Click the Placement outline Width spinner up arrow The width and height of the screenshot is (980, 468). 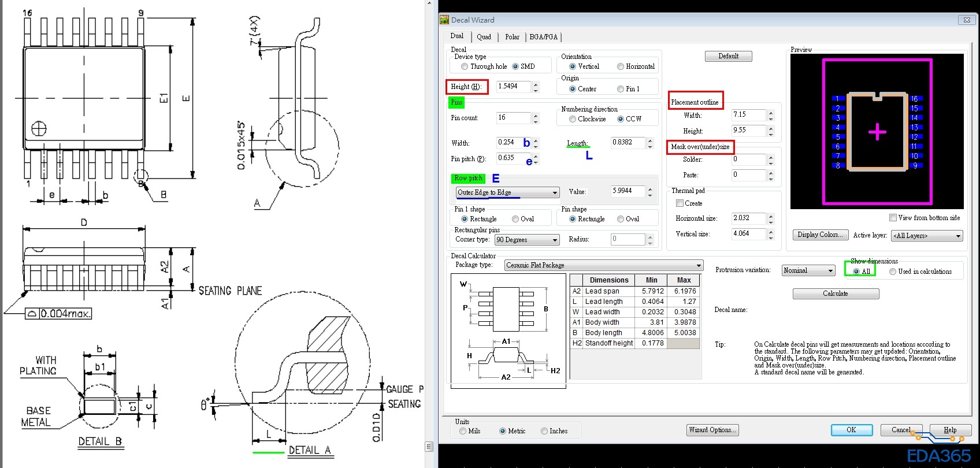(x=771, y=112)
